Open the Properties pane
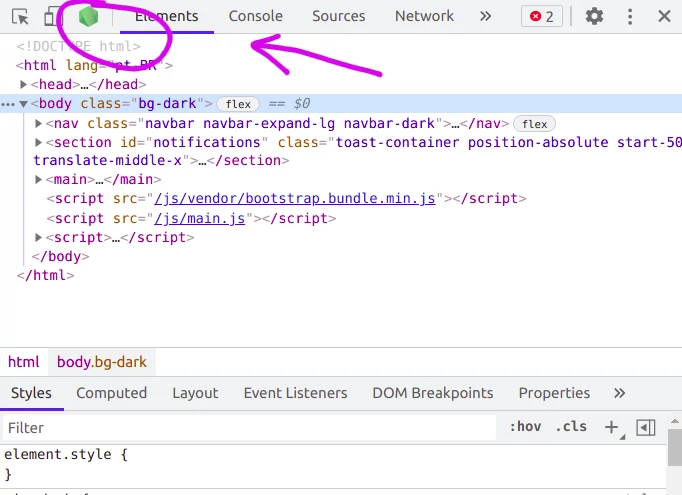This screenshot has width=682, height=495. pos(554,393)
